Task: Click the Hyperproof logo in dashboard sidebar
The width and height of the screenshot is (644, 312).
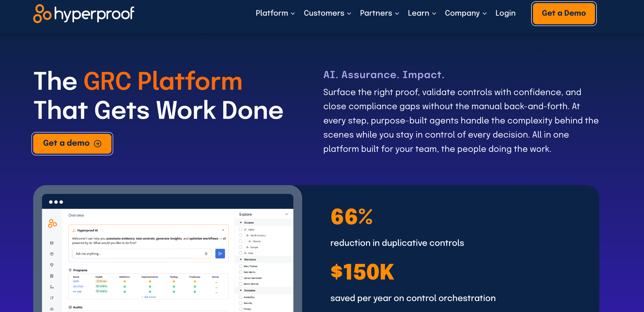Action: (53, 223)
